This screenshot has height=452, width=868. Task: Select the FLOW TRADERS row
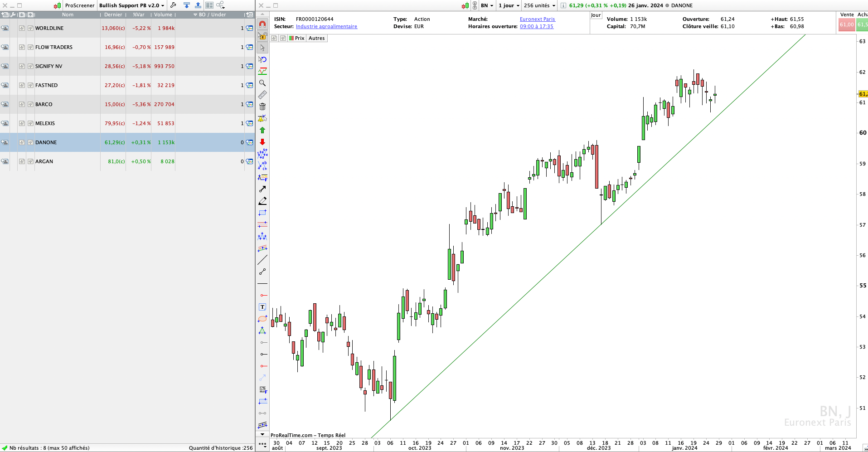[127, 47]
